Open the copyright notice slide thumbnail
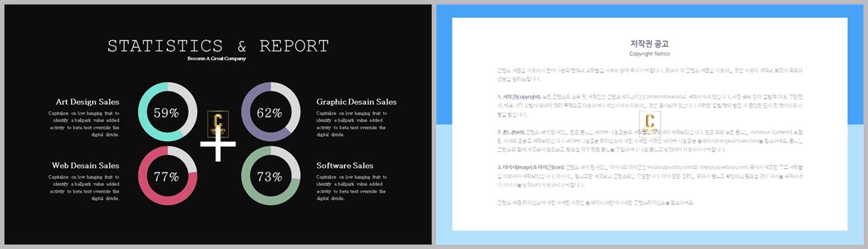Image resolution: width=868 pixels, height=249 pixels. point(650,124)
